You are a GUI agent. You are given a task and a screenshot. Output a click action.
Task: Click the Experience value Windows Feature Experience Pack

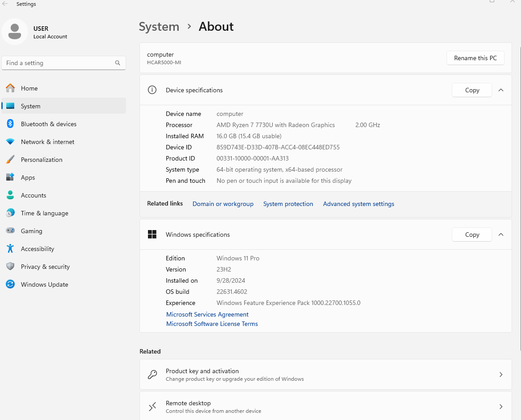[288, 303]
